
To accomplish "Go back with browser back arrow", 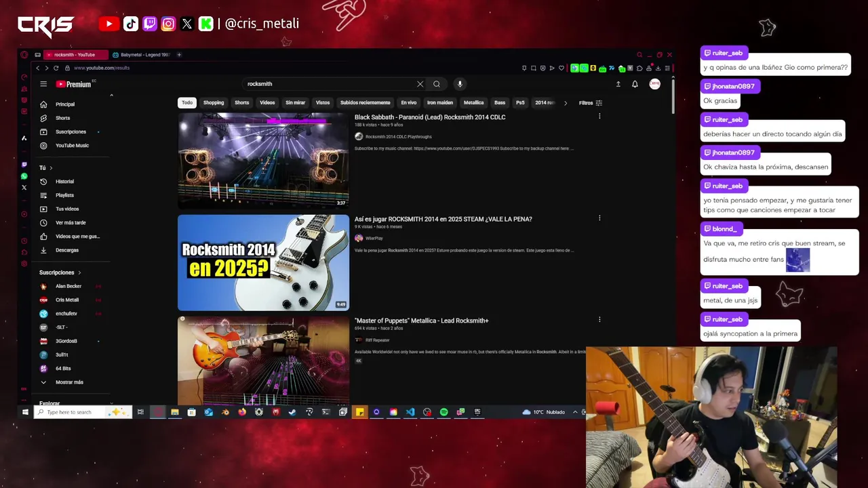I will [38, 68].
